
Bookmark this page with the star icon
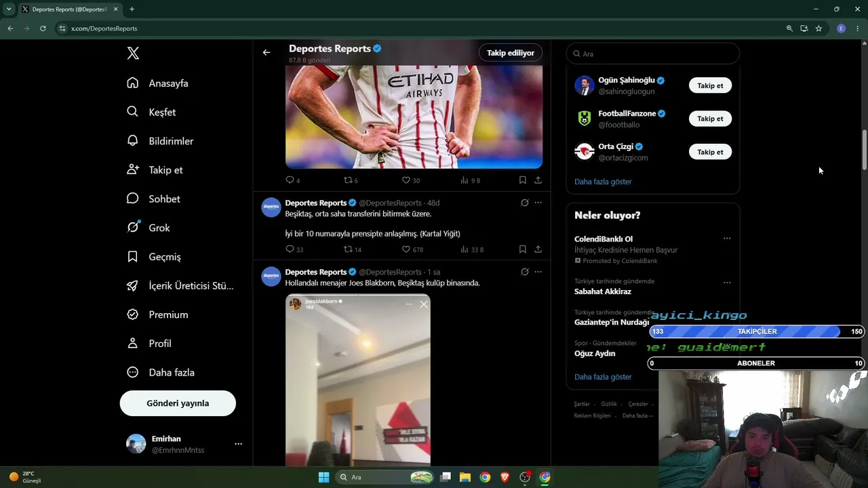(818, 28)
